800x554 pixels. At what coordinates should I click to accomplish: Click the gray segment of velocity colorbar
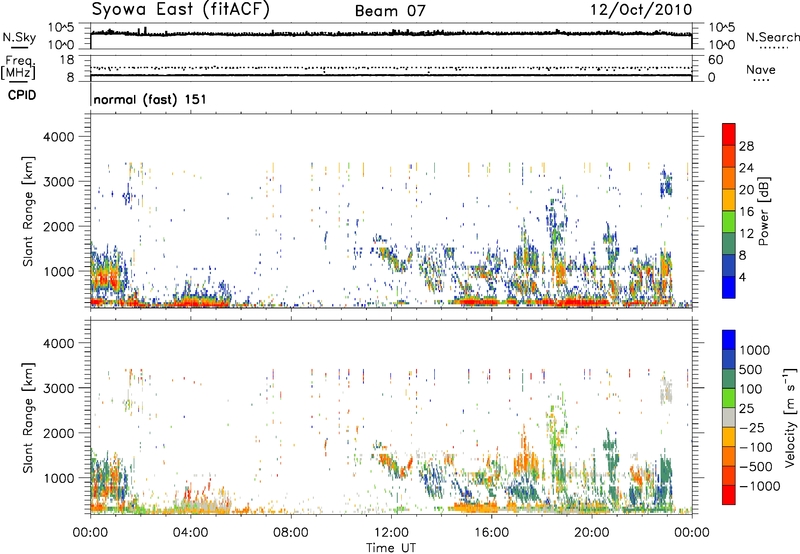[729, 418]
